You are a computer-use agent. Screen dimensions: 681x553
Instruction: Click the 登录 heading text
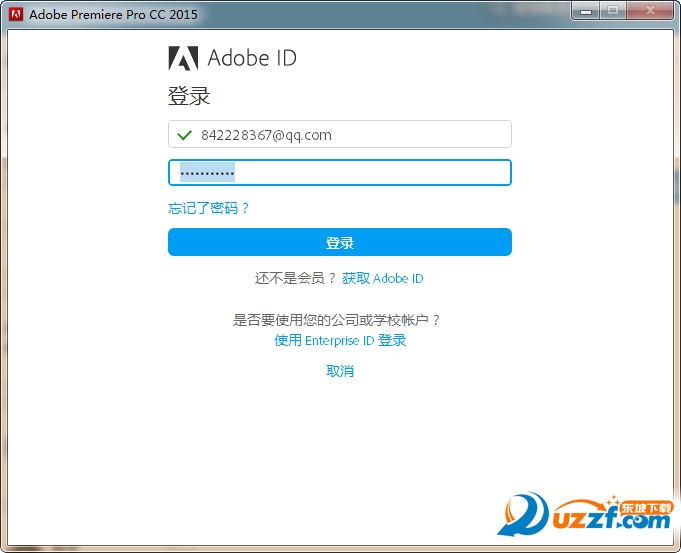(189, 96)
